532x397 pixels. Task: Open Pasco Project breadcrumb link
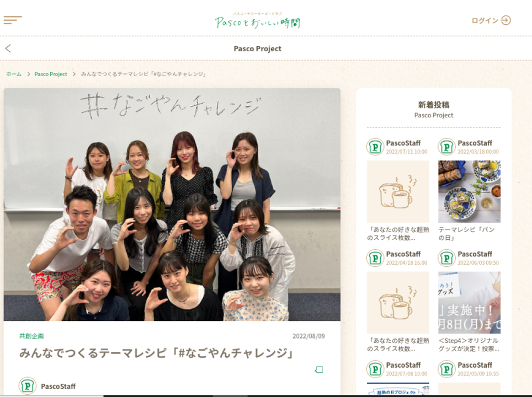coord(51,74)
